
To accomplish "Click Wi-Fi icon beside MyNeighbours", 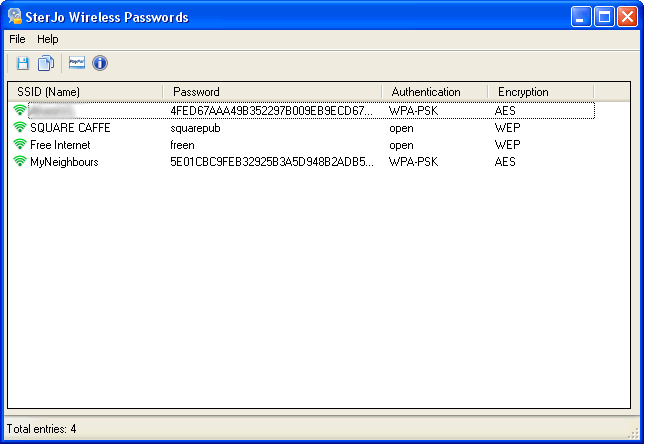I will click(x=19, y=161).
